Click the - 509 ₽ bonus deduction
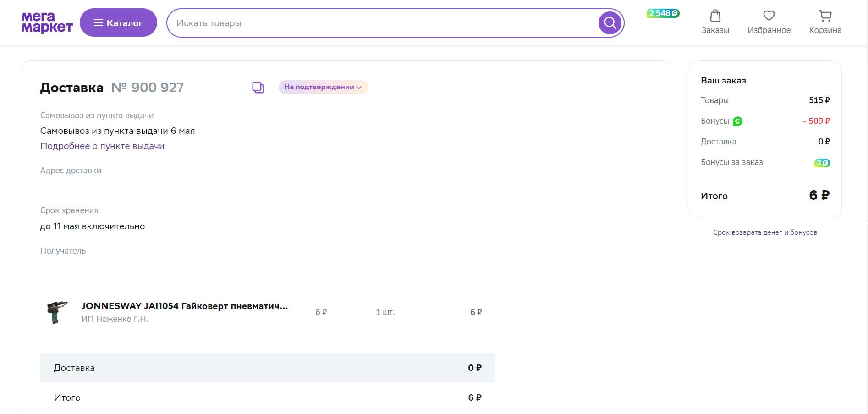The height and width of the screenshot is (414, 868). pos(816,121)
